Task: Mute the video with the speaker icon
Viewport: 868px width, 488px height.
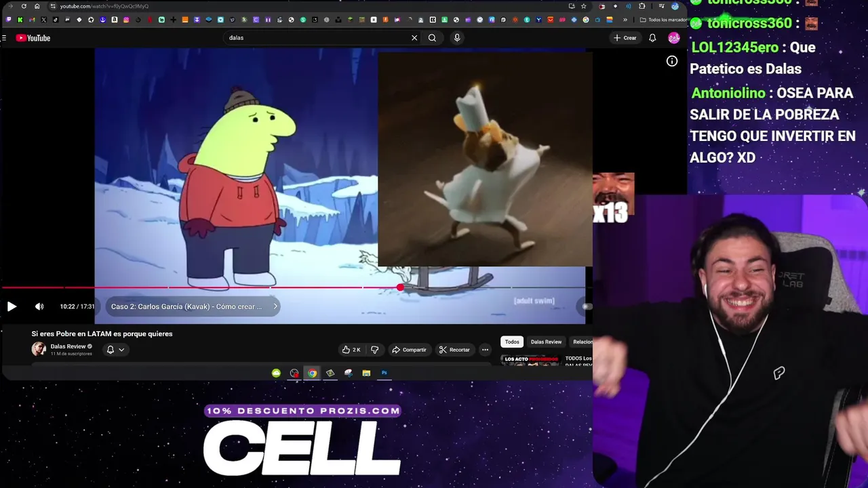Action: pos(39,306)
